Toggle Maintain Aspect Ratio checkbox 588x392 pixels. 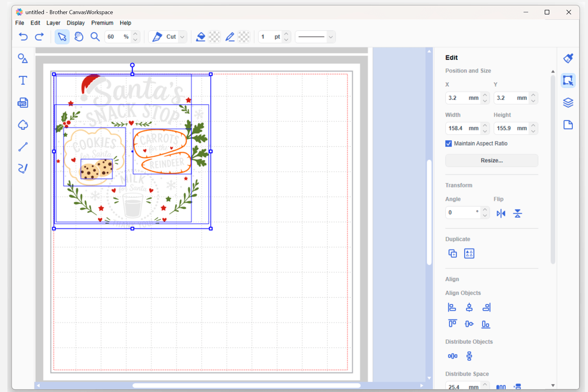pyautogui.click(x=448, y=144)
